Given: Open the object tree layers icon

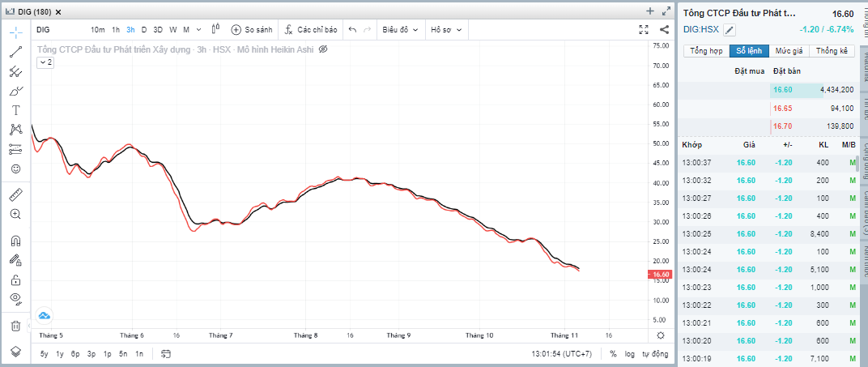Looking at the screenshot, I should 16,352.
